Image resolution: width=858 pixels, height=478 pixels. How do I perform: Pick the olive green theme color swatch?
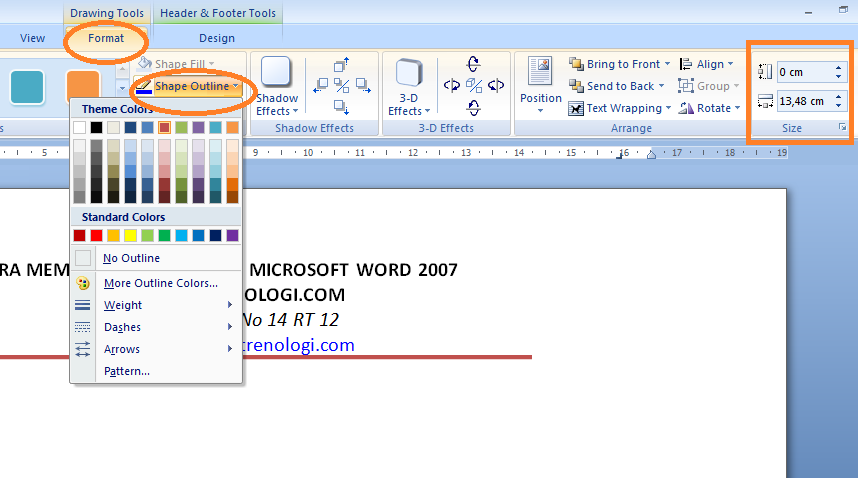tap(181, 127)
